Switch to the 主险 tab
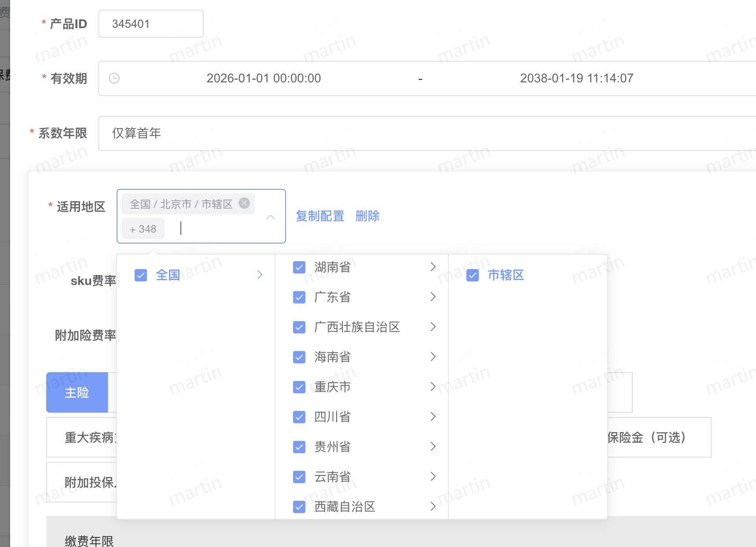Viewport: 756px width, 547px height. pyautogui.click(x=77, y=392)
